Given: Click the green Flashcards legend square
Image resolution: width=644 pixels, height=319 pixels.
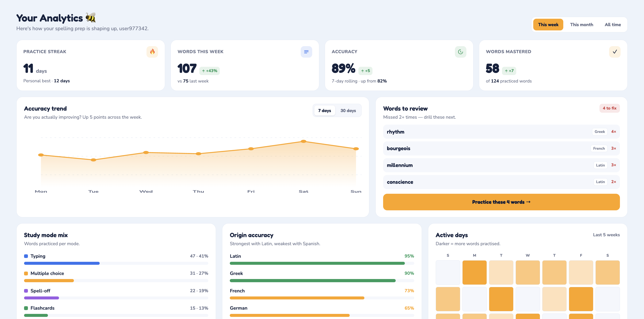Looking at the screenshot, I should 26,308.
